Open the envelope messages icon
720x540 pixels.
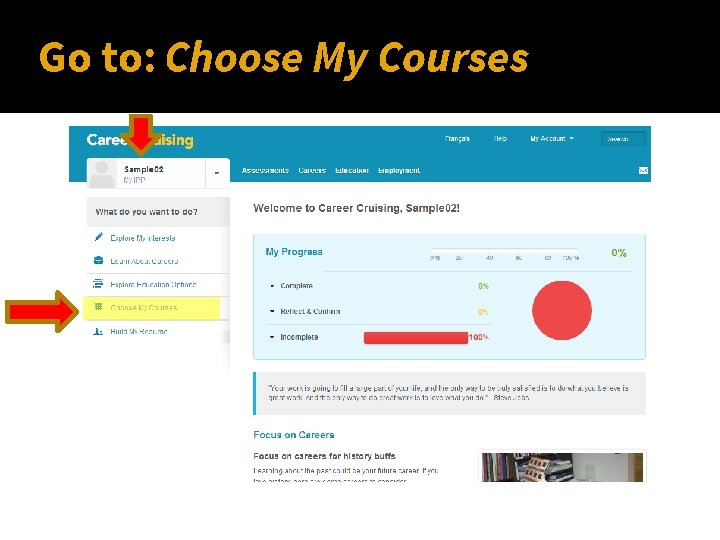click(x=643, y=170)
